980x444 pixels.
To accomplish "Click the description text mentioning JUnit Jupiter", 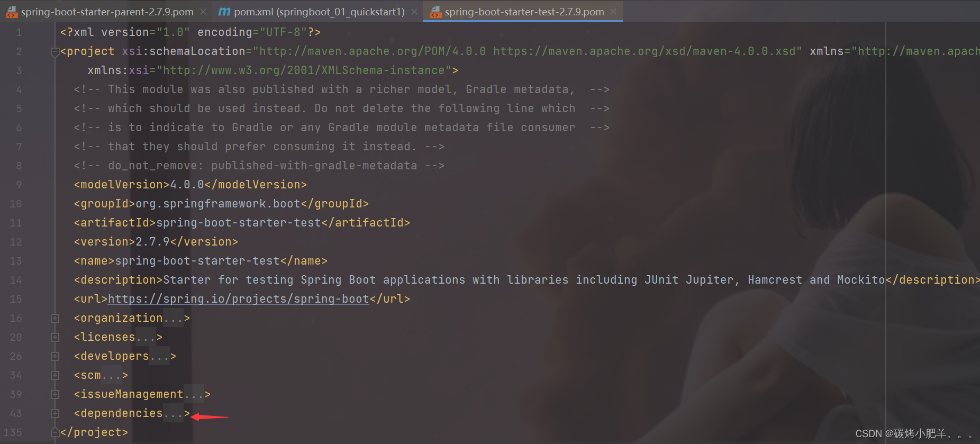I will coord(524,280).
